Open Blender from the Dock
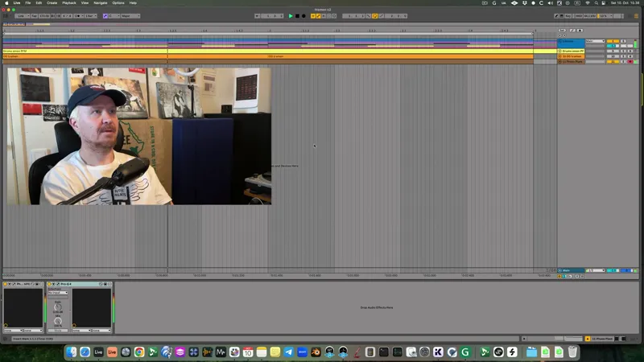Image resolution: width=644 pixels, height=362 pixels. pos(316,352)
